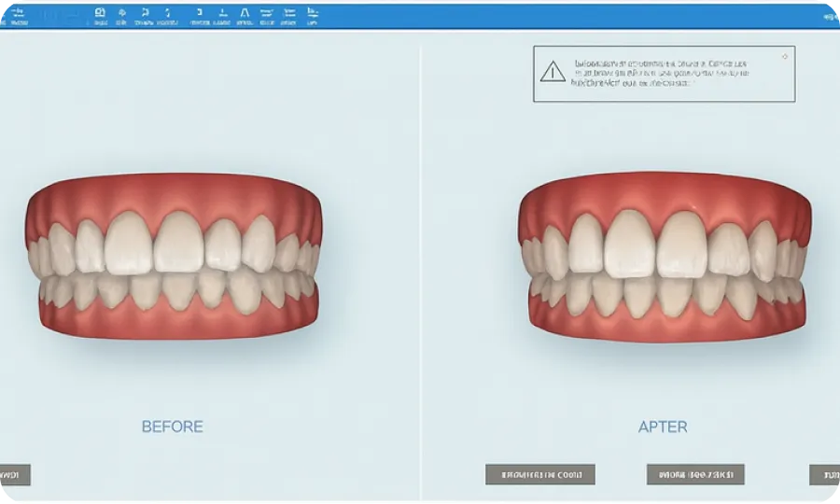
Task: Choose the fifth icon in the blue toolbar
Action: 169,15
